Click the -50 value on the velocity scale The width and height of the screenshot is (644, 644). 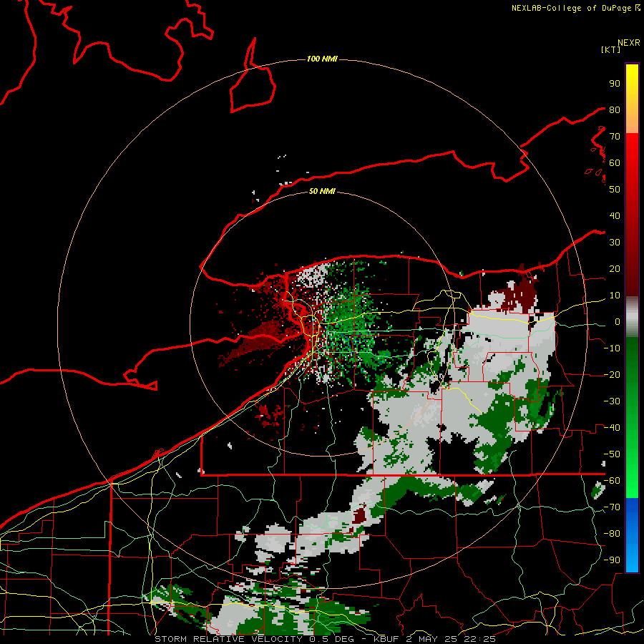click(612, 454)
